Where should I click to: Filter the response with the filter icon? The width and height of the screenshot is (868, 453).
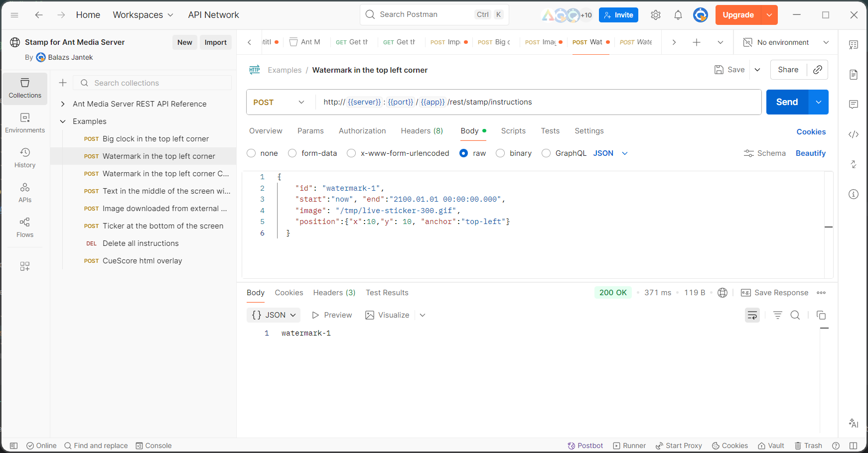point(778,315)
